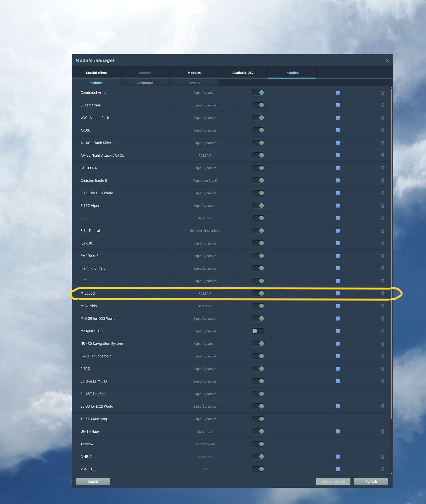Click the trash icon for Flaming Cliffs 3

pyautogui.click(x=383, y=268)
